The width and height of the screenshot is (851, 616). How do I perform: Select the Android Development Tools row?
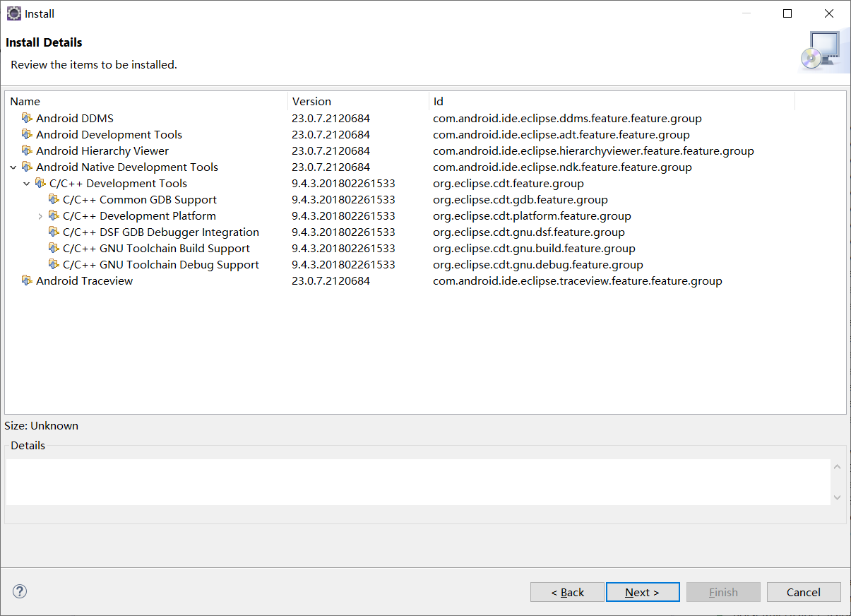click(425, 134)
